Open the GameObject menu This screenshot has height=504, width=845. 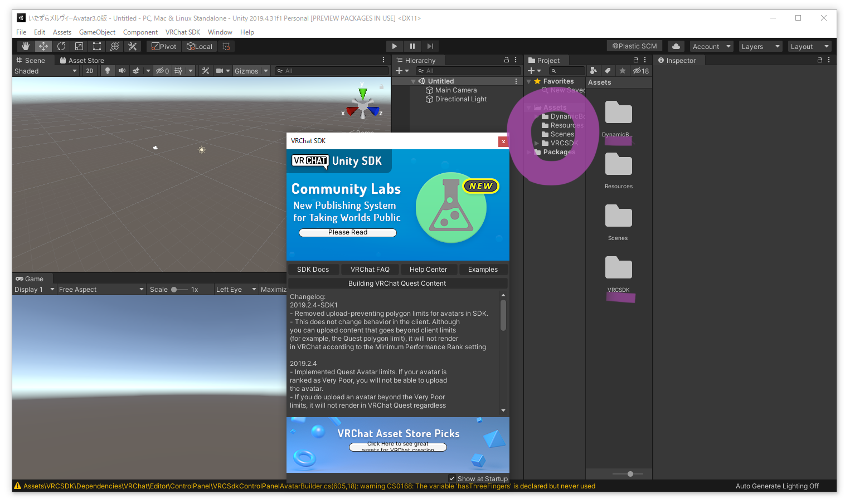(97, 32)
